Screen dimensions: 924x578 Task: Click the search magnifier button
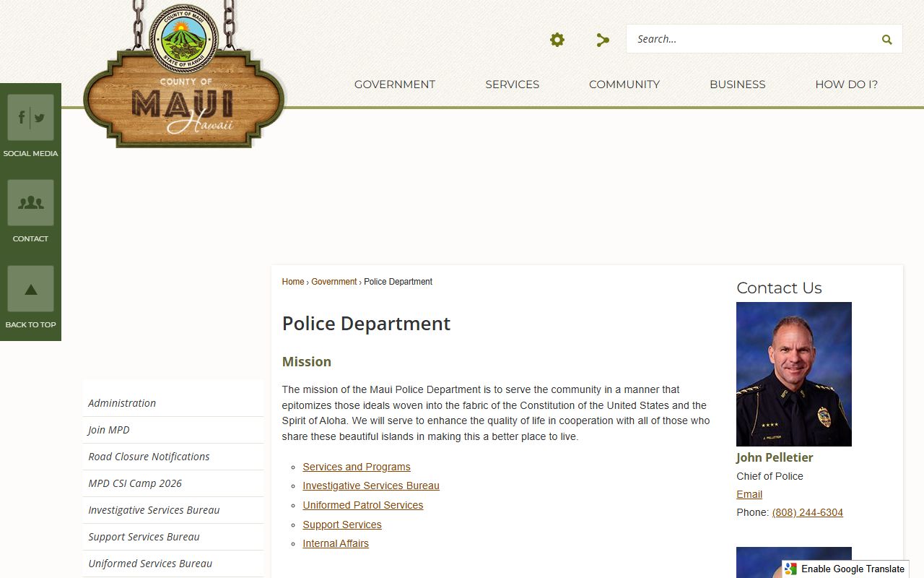(886, 40)
